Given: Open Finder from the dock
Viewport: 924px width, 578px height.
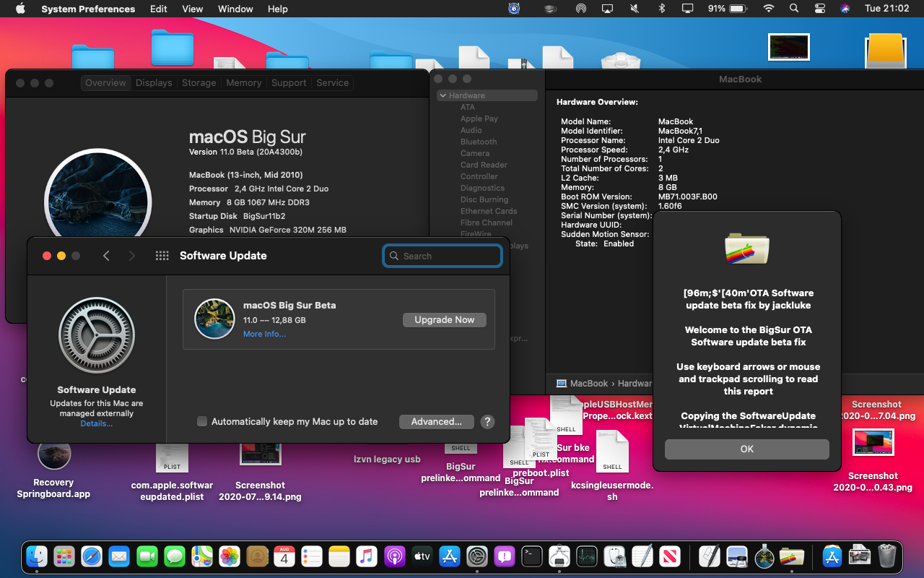Looking at the screenshot, I should click(37, 556).
